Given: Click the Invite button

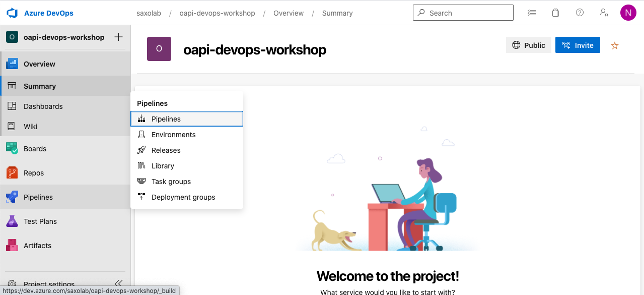Looking at the screenshot, I should [x=578, y=45].
